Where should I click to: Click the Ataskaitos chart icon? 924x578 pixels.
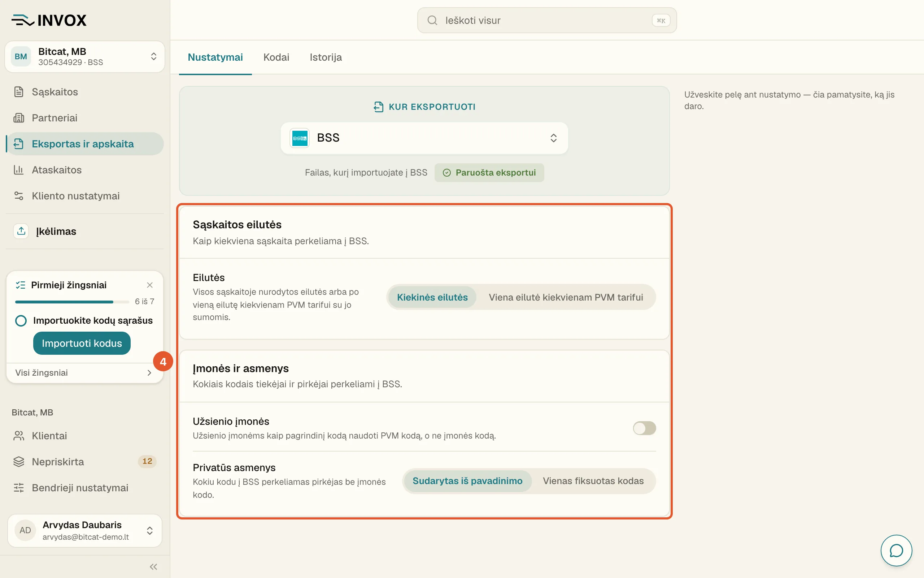coord(19,170)
